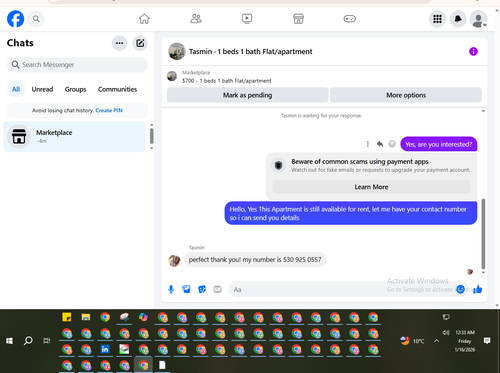
Task: Start a new message with compose icon
Action: [x=140, y=43]
